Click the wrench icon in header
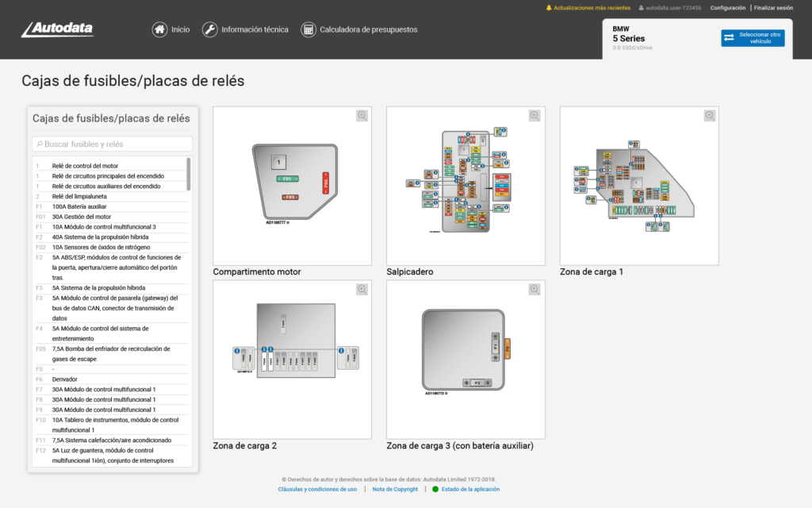812x508 pixels. click(x=209, y=29)
